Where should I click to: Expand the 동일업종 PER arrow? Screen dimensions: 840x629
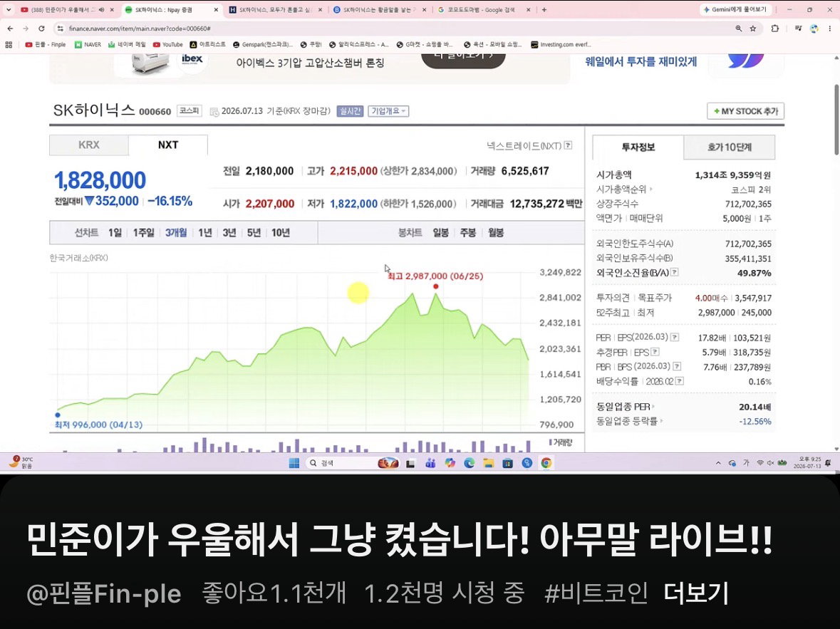653,407
